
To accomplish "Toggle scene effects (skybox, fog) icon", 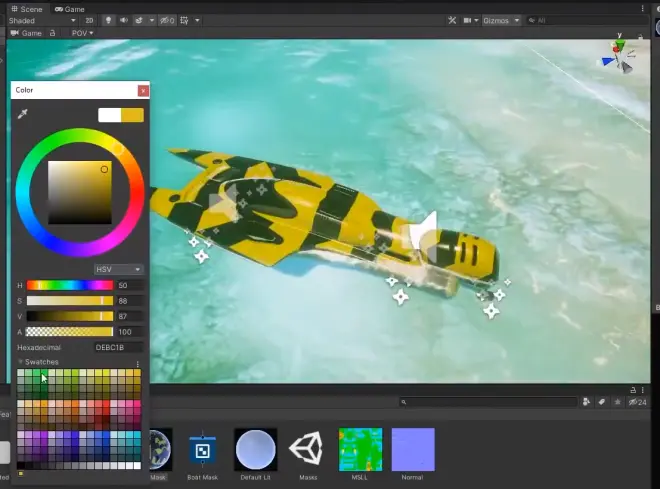I will [x=139, y=20].
